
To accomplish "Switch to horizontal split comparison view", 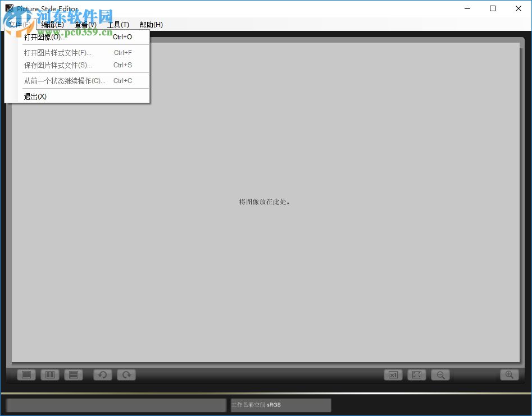I will point(74,374).
